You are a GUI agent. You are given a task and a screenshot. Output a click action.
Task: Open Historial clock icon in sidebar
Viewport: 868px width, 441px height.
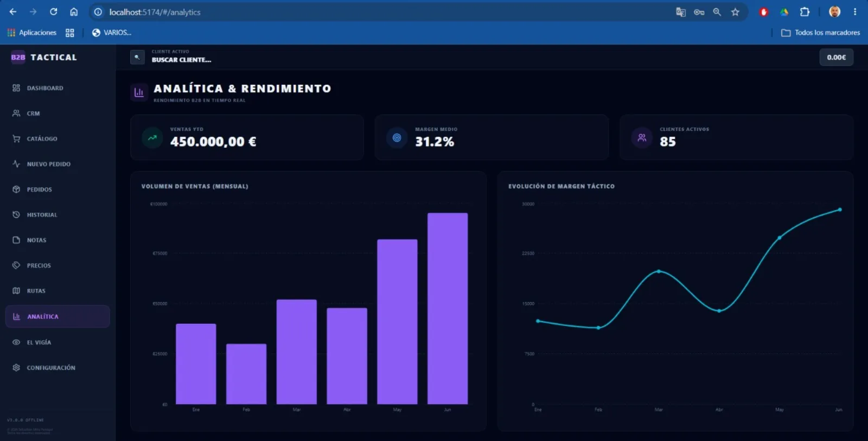point(16,215)
